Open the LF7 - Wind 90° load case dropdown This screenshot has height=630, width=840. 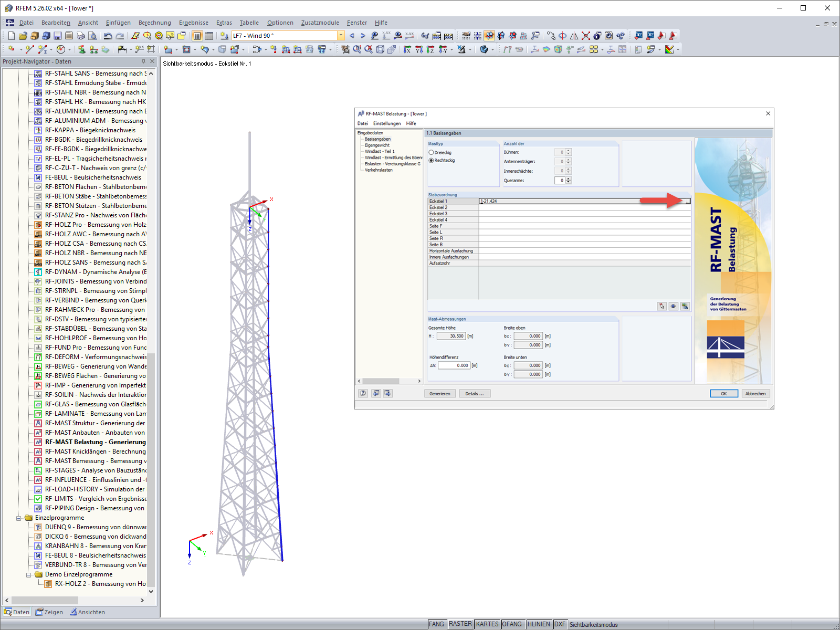(x=340, y=36)
